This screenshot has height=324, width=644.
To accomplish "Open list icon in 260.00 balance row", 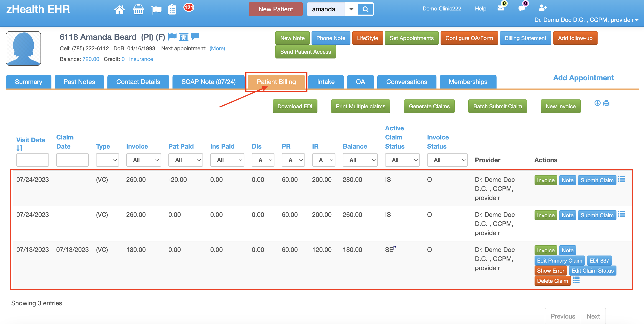I will 621,214.
